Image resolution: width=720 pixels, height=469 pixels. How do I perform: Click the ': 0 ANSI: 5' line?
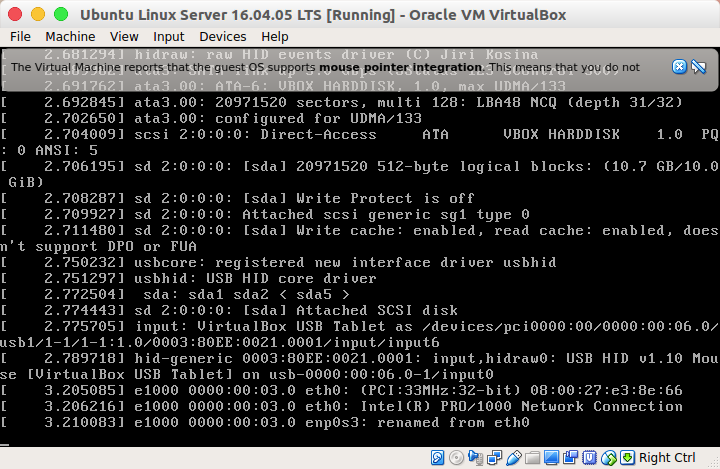point(49,151)
